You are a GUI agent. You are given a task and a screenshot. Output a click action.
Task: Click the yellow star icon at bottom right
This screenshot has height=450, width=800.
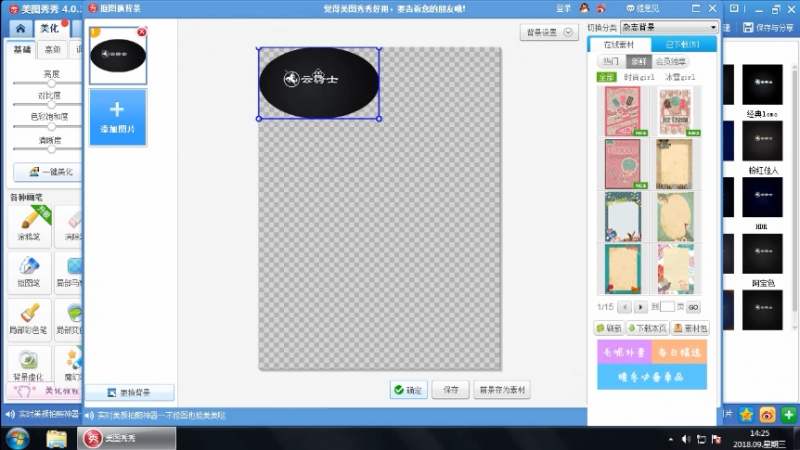coord(746,415)
